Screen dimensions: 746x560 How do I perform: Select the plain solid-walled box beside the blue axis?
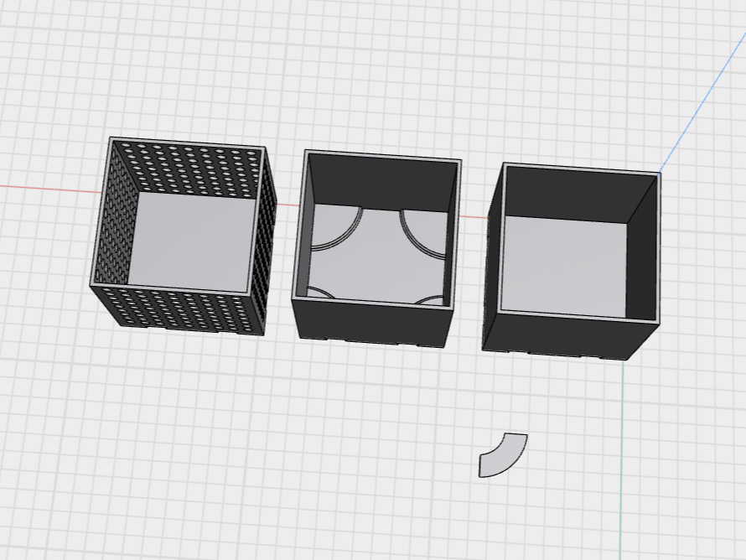coord(572,262)
